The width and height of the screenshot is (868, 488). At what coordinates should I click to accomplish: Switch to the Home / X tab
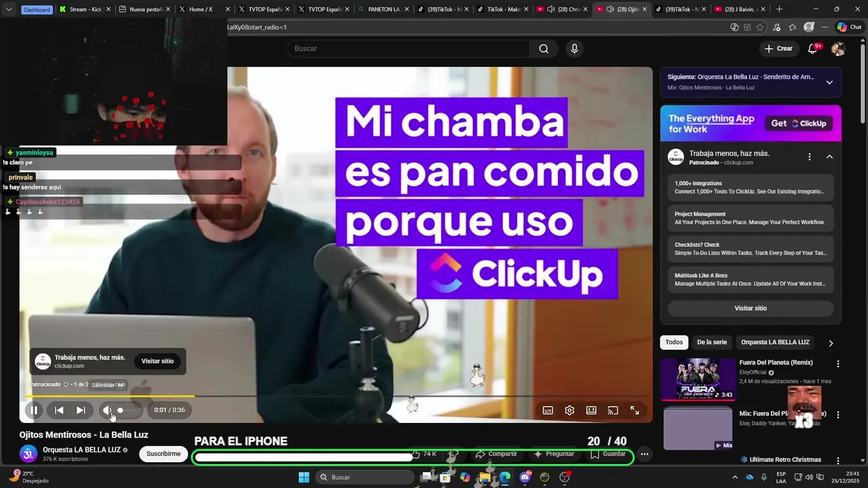204,9
